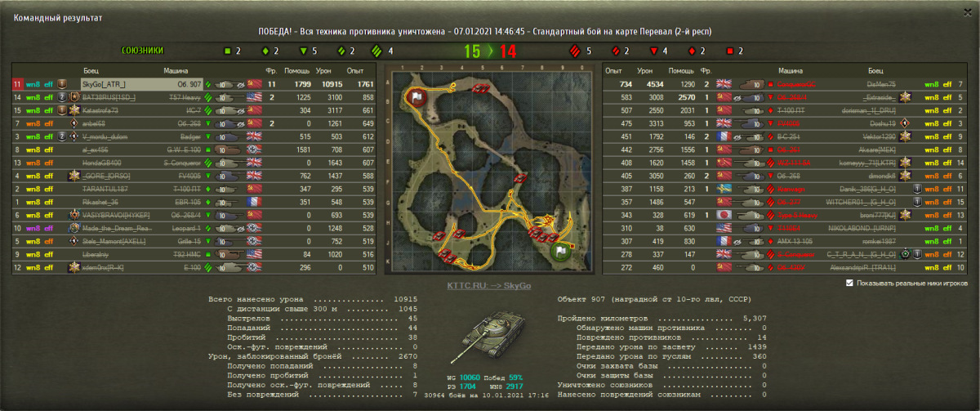The width and height of the screenshot is (980, 411).
Task: Select enemy player name WITCHER01_ [G_H_O]
Action: pyautogui.click(x=862, y=202)
